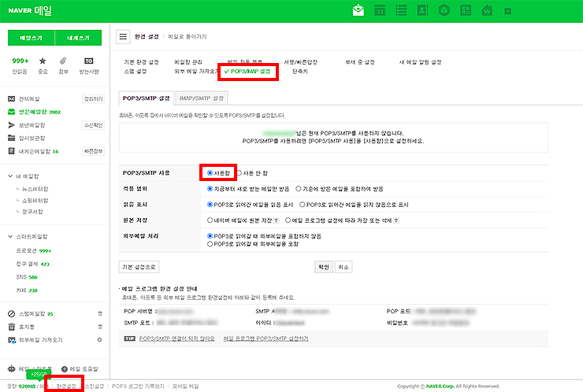583x392 pixels.
Task: Open 임시보관함 drafts folder
Action: pyautogui.click(x=32, y=139)
